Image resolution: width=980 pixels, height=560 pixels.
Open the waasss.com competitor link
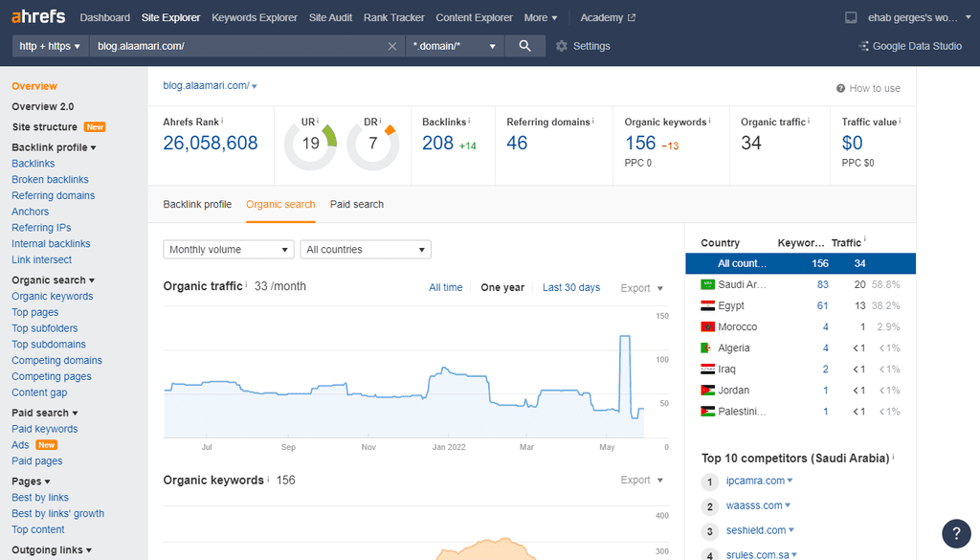point(754,505)
